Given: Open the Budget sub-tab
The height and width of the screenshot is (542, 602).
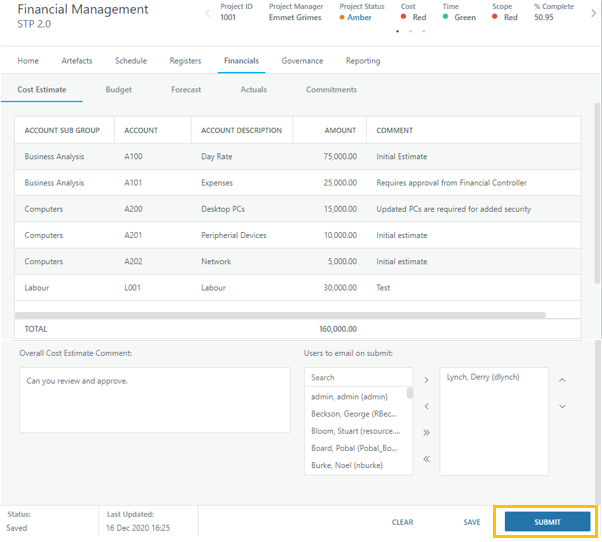Looking at the screenshot, I should 119,90.
